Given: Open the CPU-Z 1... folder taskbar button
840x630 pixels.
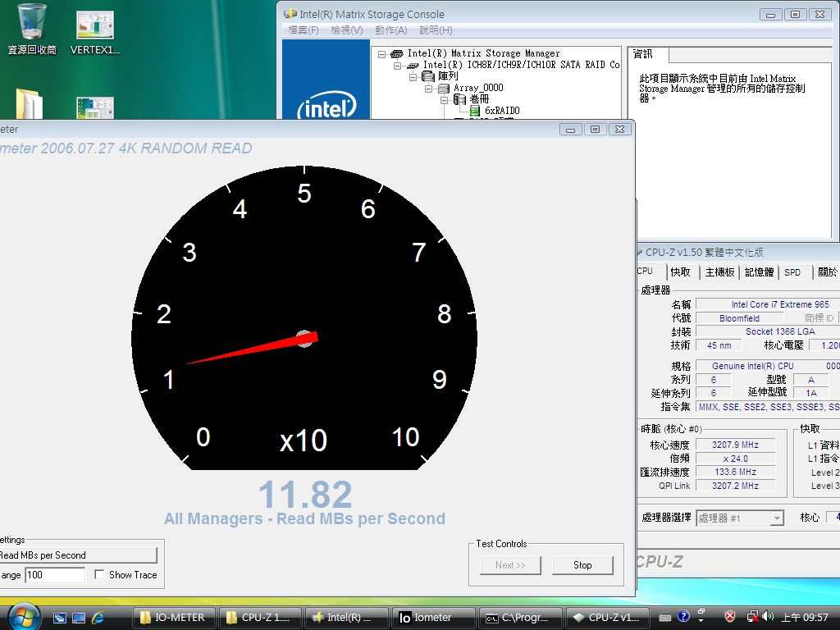Looking at the screenshot, I should 260,618.
